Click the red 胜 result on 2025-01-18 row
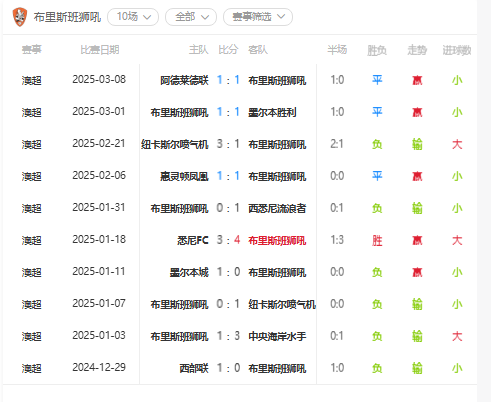Image resolution: width=491 pixels, height=402 pixels. 377,240
